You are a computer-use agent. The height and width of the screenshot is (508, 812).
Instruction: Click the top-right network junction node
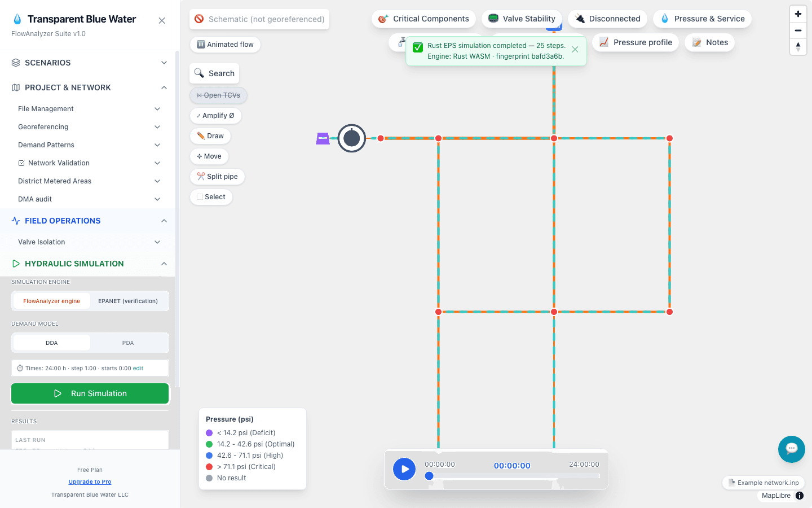click(x=669, y=138)
